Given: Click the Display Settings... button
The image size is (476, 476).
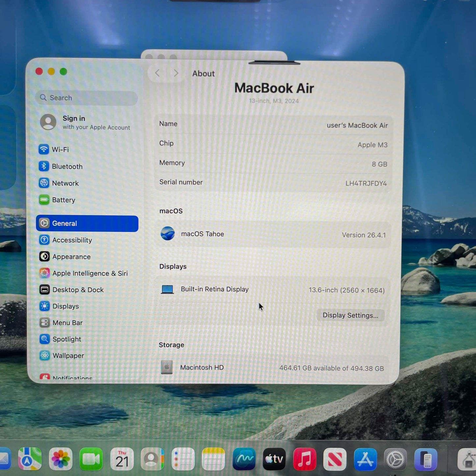Looking at the screenshot, I should pyautogui.click(x=350, y=315).
